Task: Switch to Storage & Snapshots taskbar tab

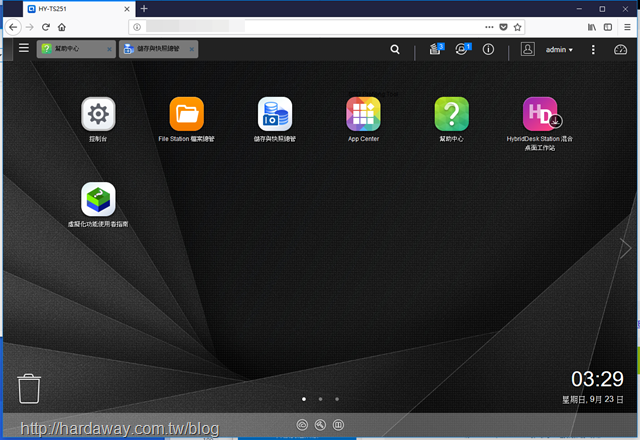Action: [158, 49]
